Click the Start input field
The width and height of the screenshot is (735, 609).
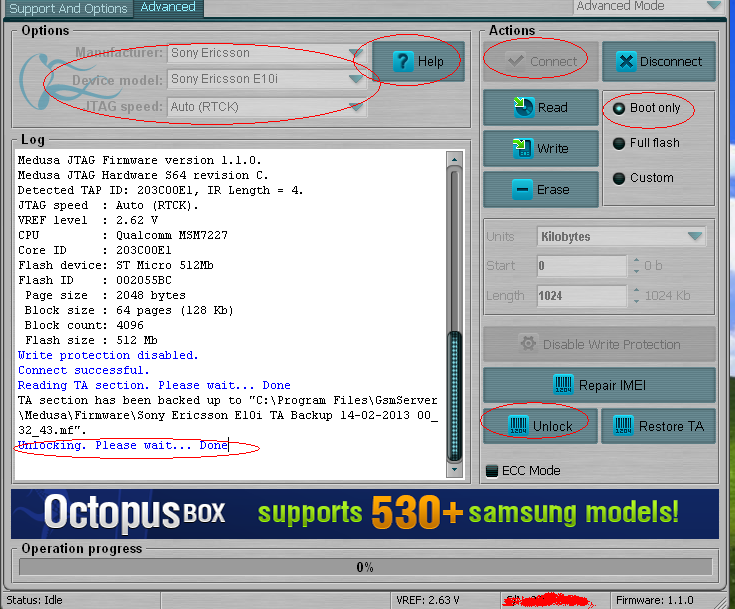[581, 266]
